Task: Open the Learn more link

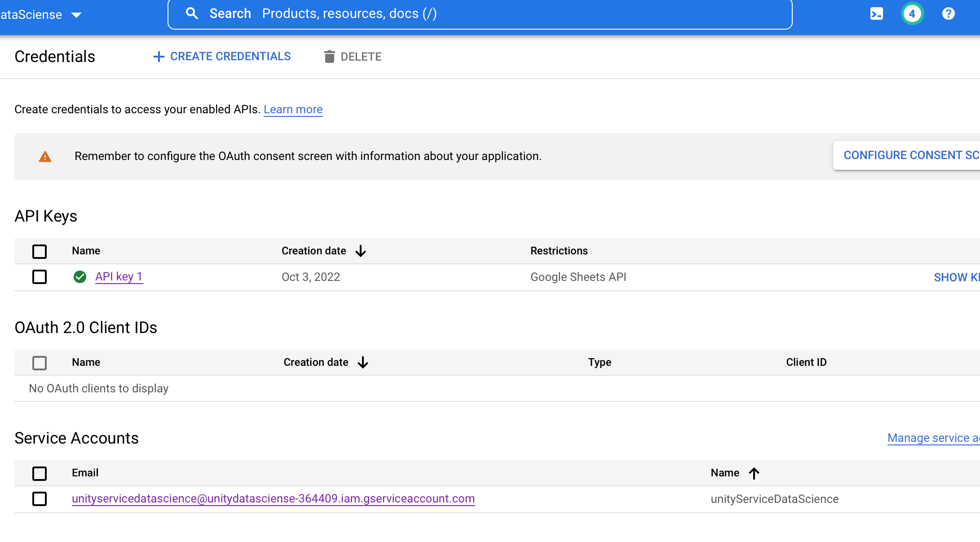Action: 293,109
